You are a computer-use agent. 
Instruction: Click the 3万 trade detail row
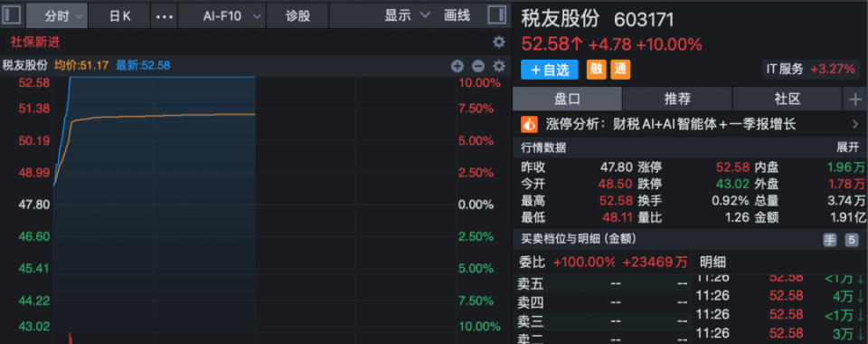pos(779,333)
